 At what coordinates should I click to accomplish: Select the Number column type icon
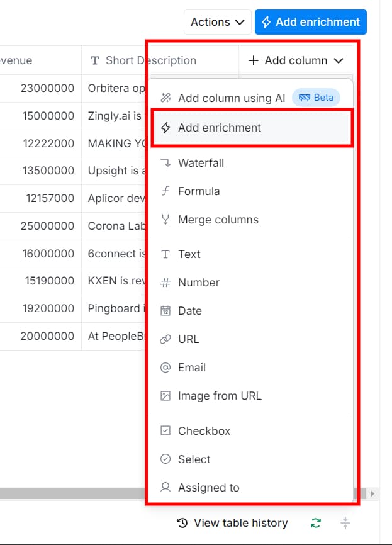(167, 283)
